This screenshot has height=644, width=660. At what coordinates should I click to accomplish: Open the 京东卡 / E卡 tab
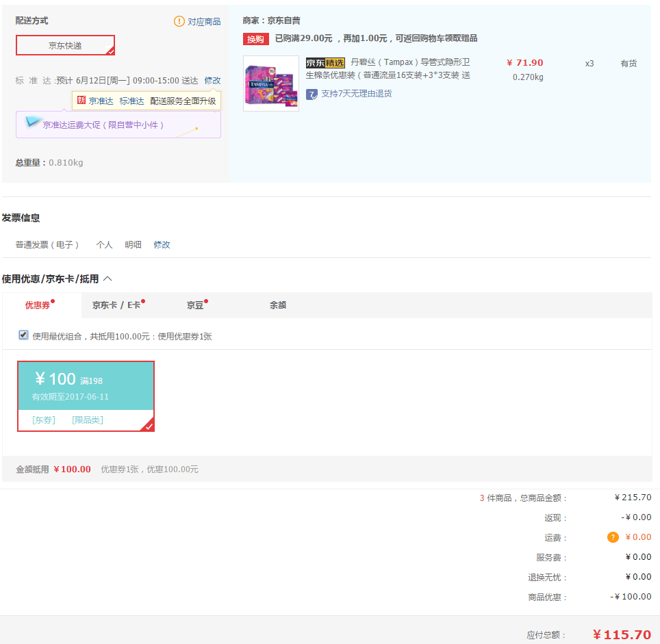[x=116, y=305]
